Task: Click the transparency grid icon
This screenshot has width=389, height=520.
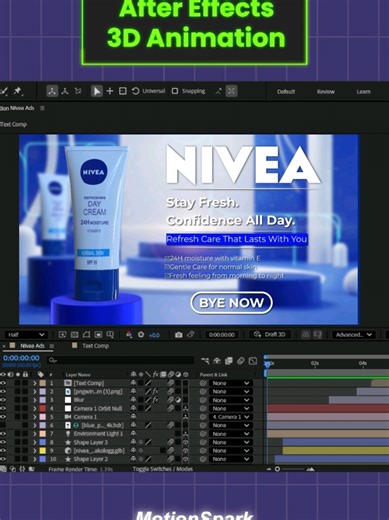Action: coord(74,334)
